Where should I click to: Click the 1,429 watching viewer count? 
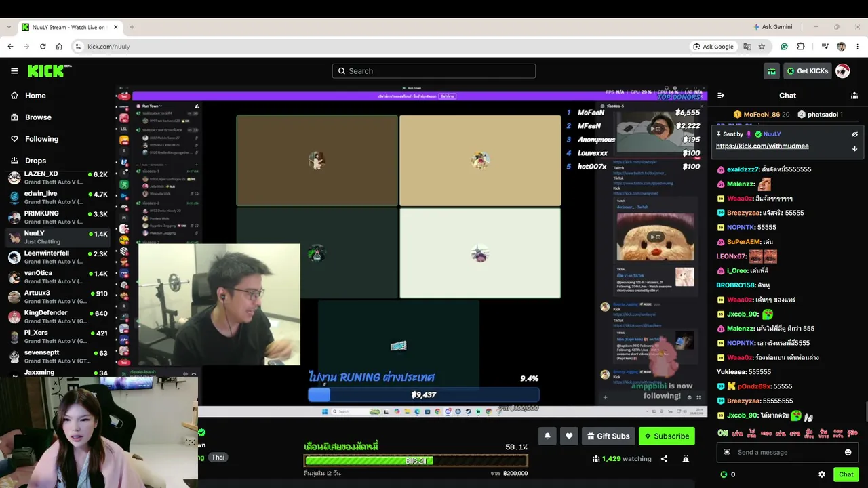click(x=622, y=459)
